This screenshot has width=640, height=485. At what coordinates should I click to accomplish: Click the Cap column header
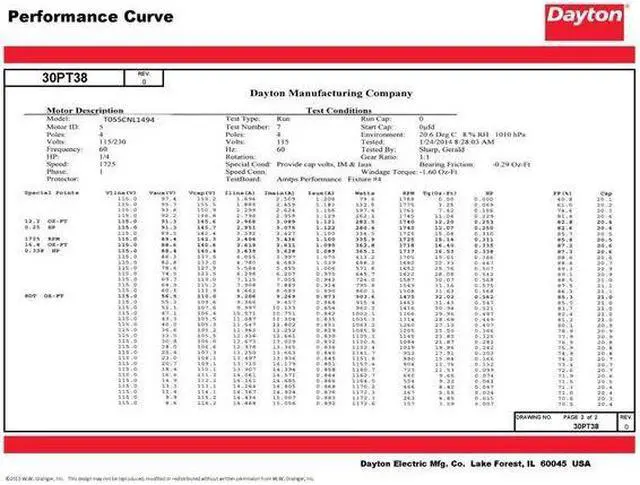606,191
